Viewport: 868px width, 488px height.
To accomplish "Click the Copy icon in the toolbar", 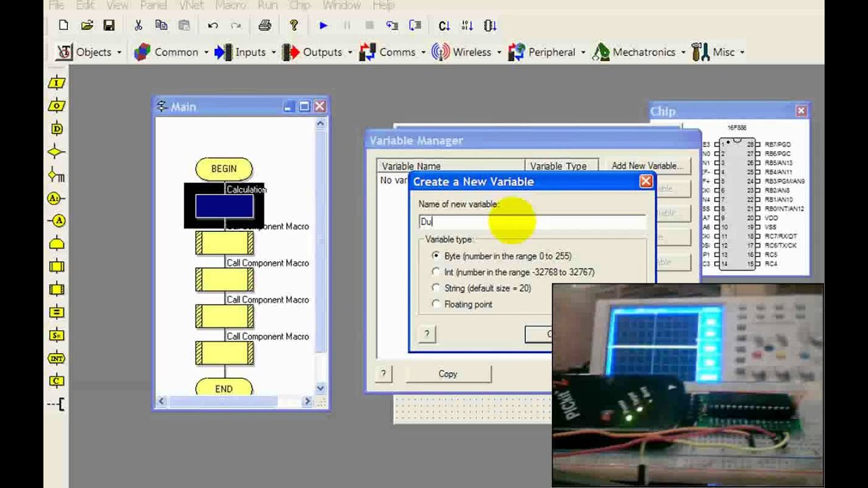I will tap(161, 26).
